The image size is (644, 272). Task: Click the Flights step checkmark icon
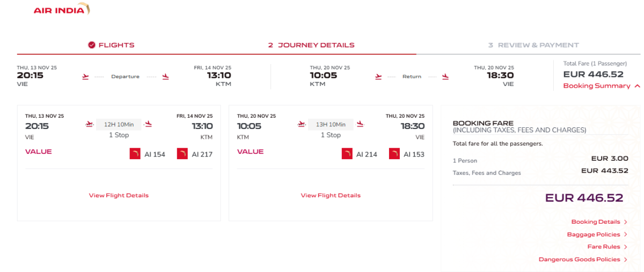point(92,45)
